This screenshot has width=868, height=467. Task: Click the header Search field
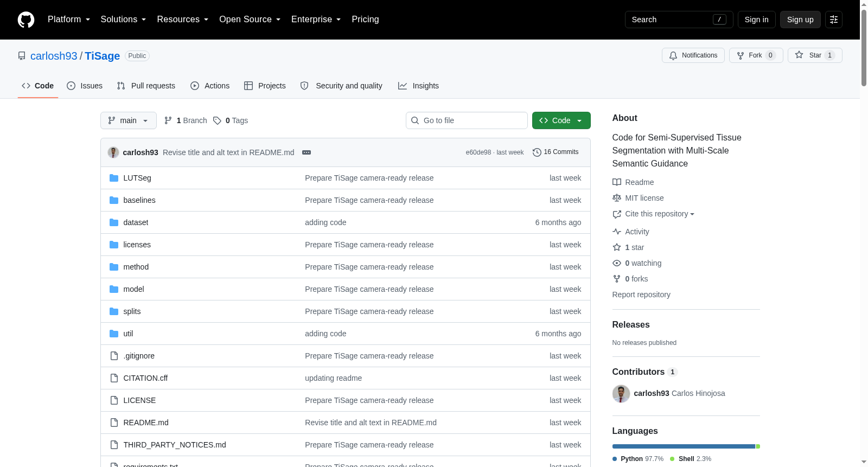tap(679, 20)
